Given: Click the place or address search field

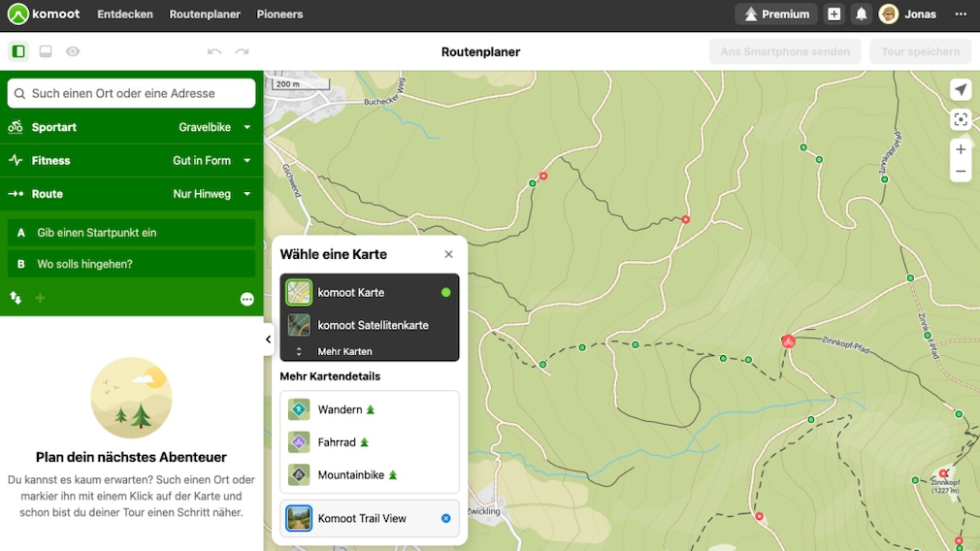Looking at the screenshot, I should (x=131, y=93).
